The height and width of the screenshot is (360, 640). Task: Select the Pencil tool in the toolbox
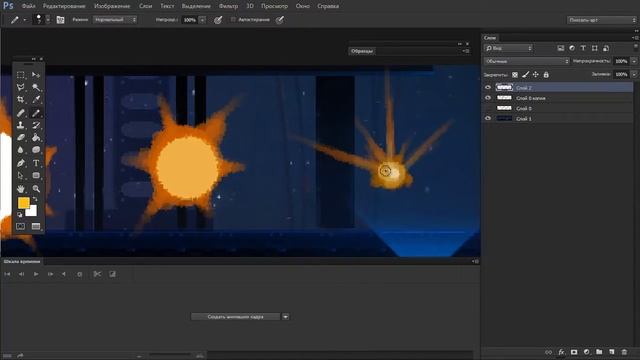pos(36,113)
